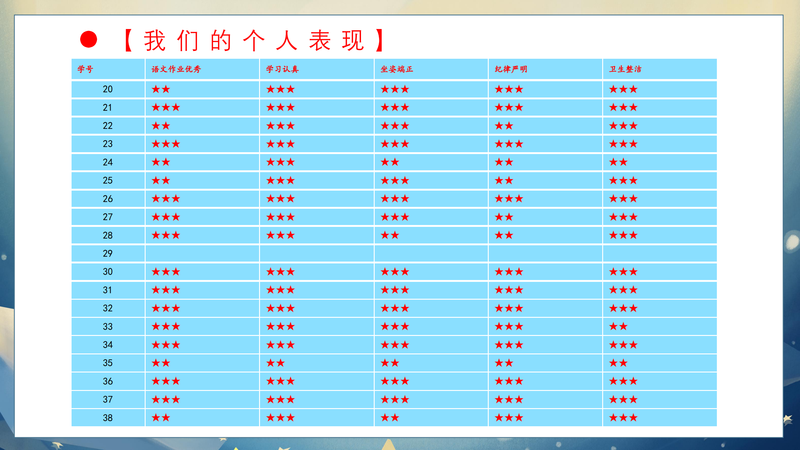Select row 35's 学习认真 two-star cell
Image resolution: width=800 pixels, height=450 pixels.
click(x=317, y=363)
